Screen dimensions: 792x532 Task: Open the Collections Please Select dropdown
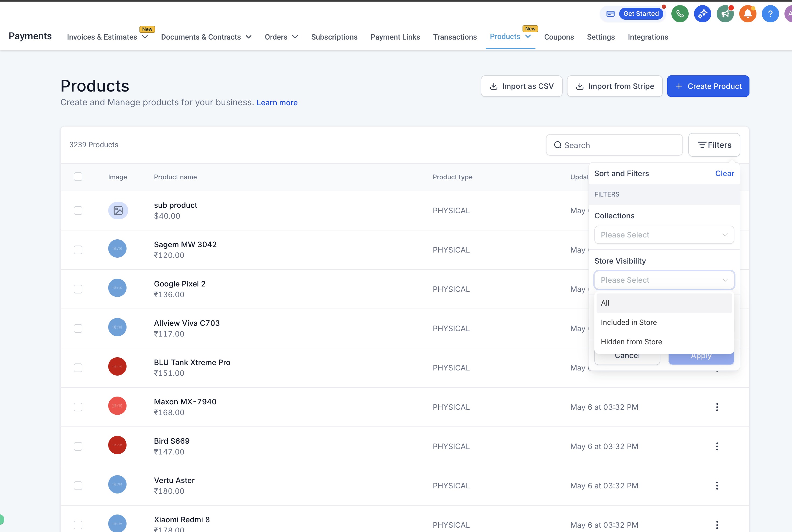tap(664, 235)
